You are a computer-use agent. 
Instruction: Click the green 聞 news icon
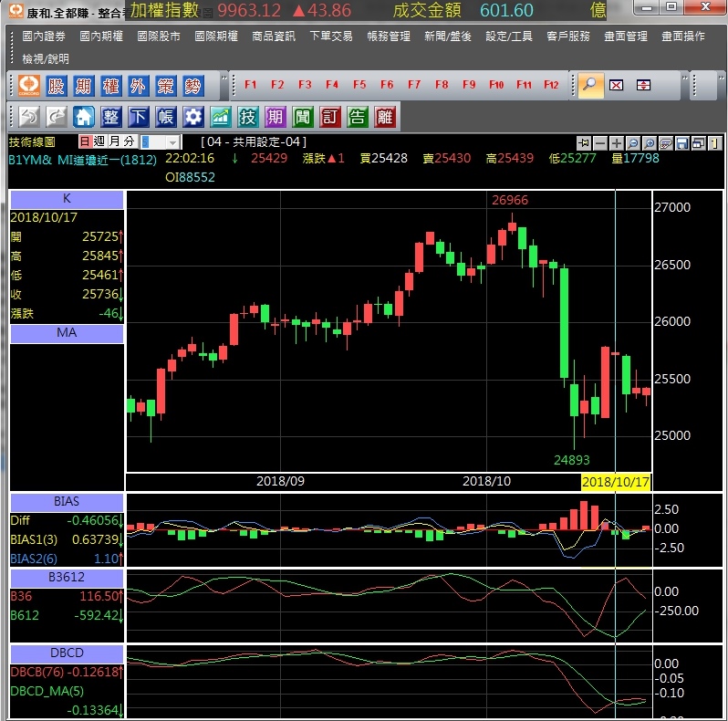tap(303, 117)
